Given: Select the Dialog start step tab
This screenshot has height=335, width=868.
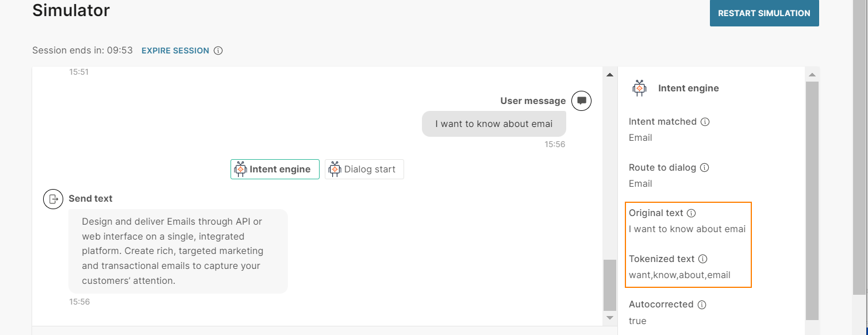Looking at the screenshot, I should tap(364, 170).
